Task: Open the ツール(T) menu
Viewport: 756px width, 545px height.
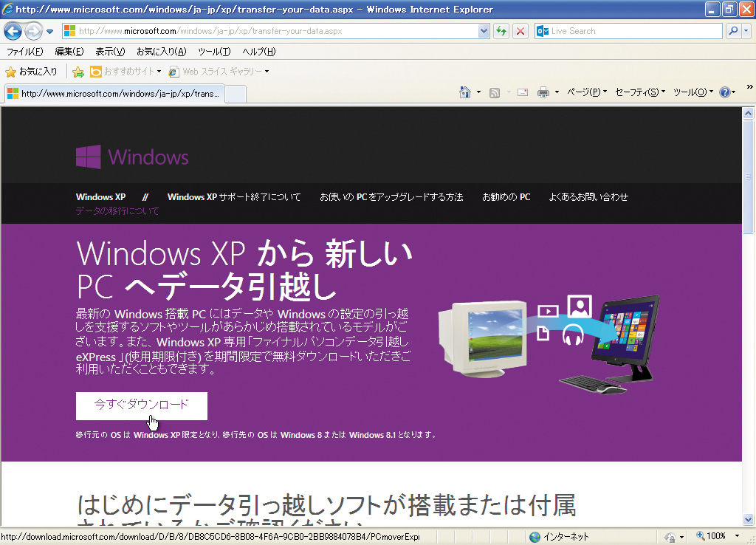Action: (x=214, y=52)
